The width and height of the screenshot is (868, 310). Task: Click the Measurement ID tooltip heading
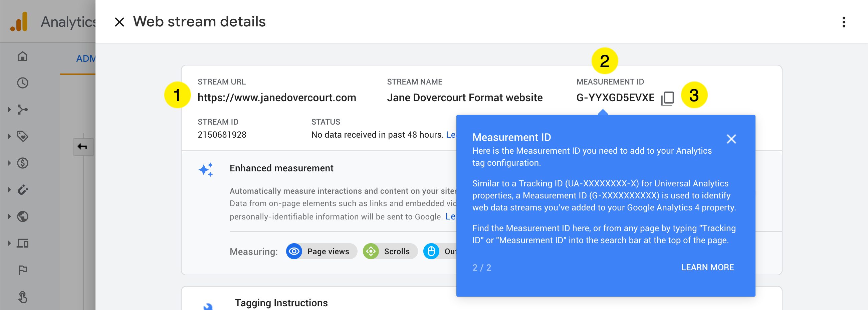click(x=511, y=138)
